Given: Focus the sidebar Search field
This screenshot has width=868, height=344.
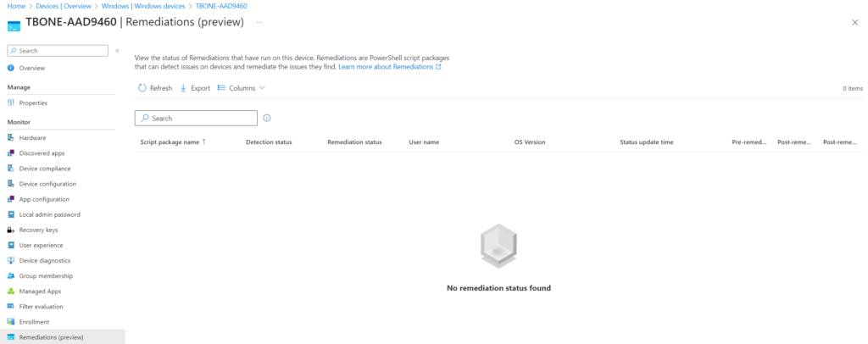Looking at the screenshot, I should [x=58, y=50].
